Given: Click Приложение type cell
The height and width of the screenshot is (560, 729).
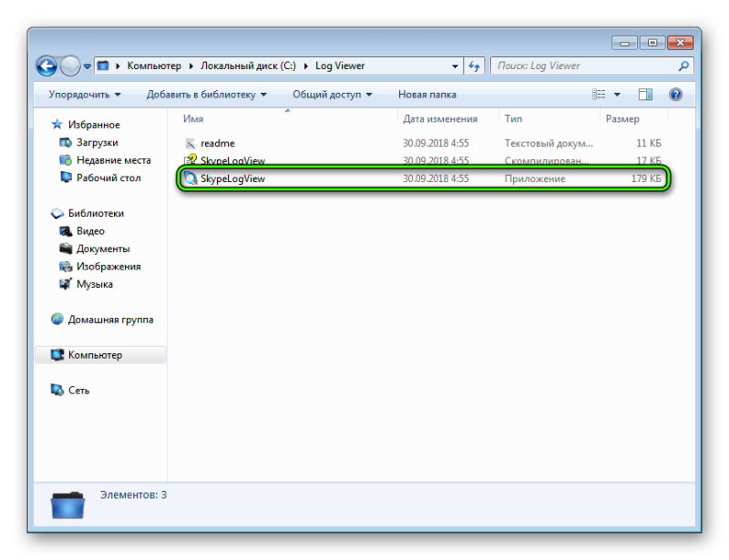Looking at the screenshot, I should tap(535, 178).
